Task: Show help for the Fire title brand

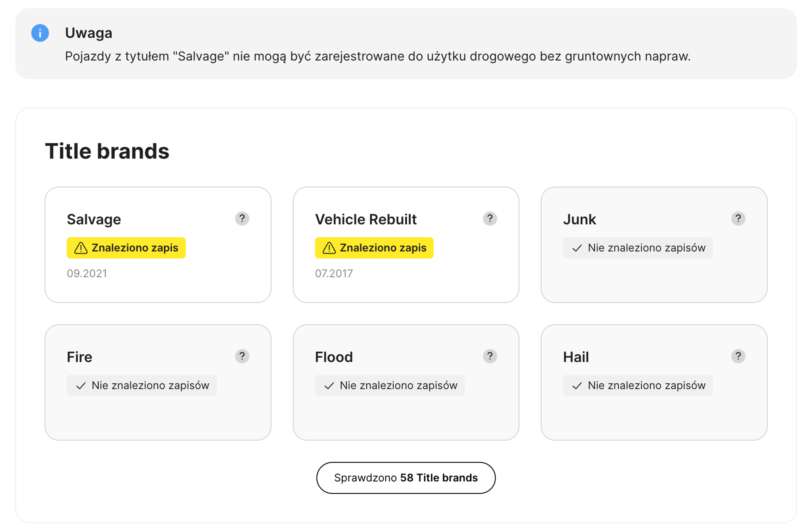Action: (x=242, y=356)
